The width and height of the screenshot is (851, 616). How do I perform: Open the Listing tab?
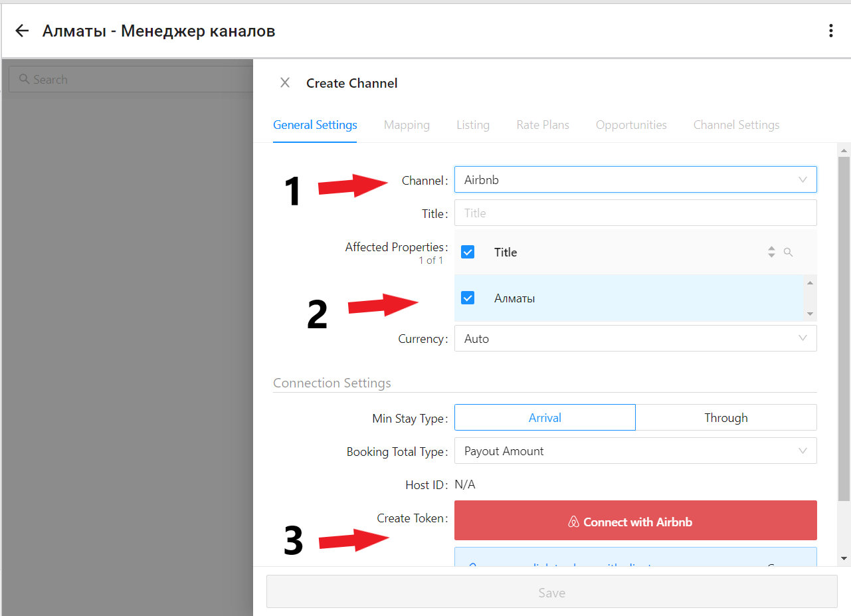pyautogui.click(x=473, y=125)
